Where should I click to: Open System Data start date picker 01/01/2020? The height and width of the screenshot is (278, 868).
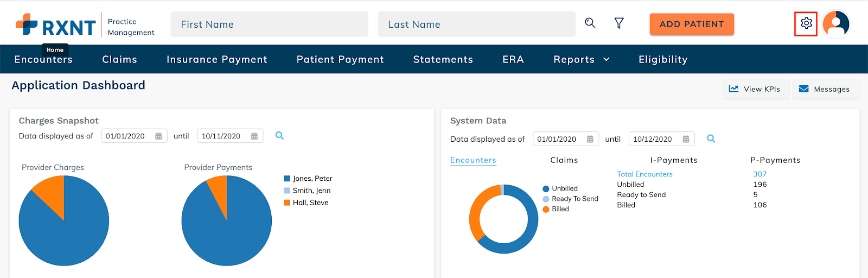pyautogui.click(x=557, y=140)
